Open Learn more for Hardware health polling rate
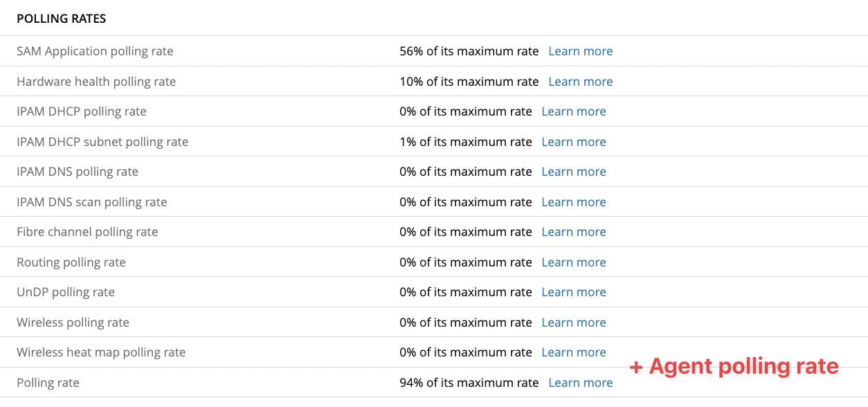 pos(580,82)
